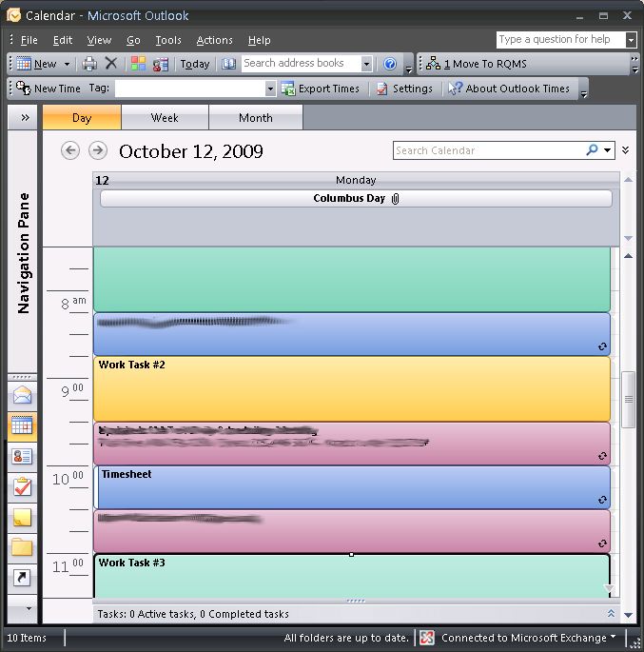Viewport: 644px width, 652px height.
Task: Open Mail from the navigation pane
Action: pos(22,395)
